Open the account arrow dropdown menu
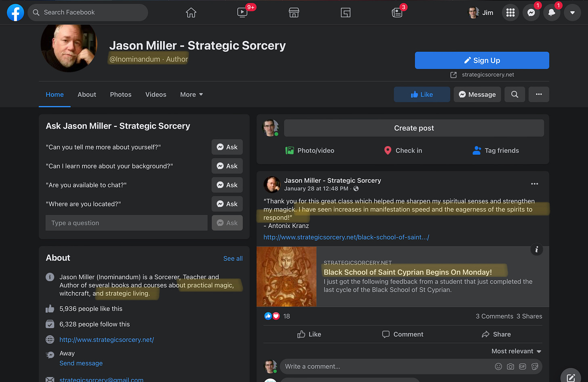Image resolution: width=588 pixels, height=382 pixels. [x=572, y=13]
